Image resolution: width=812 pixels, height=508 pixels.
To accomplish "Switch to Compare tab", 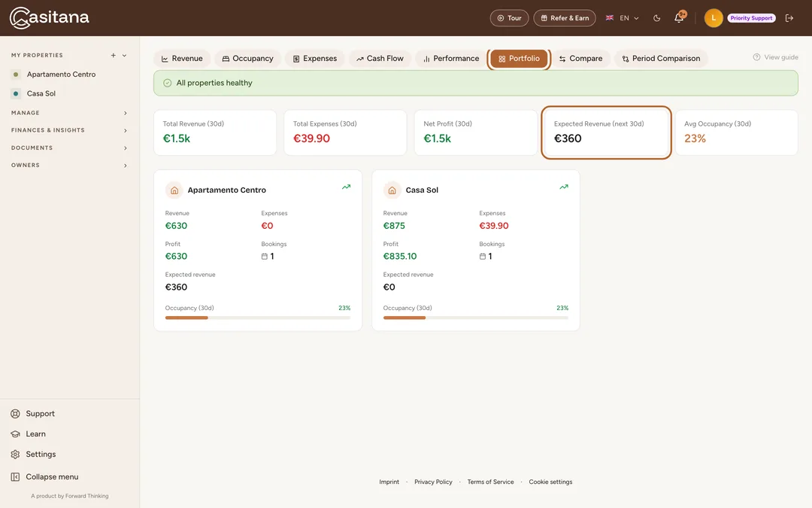I will point(580,59).
